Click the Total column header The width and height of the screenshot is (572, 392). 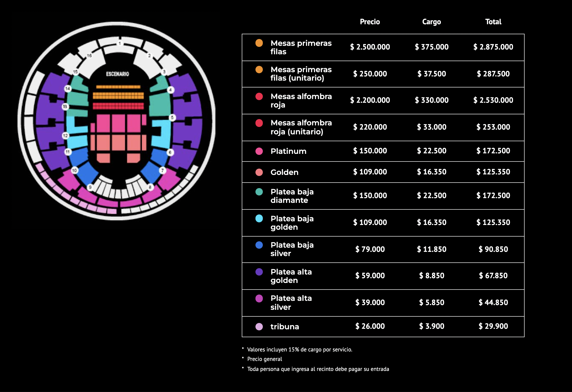click(493, 22)
